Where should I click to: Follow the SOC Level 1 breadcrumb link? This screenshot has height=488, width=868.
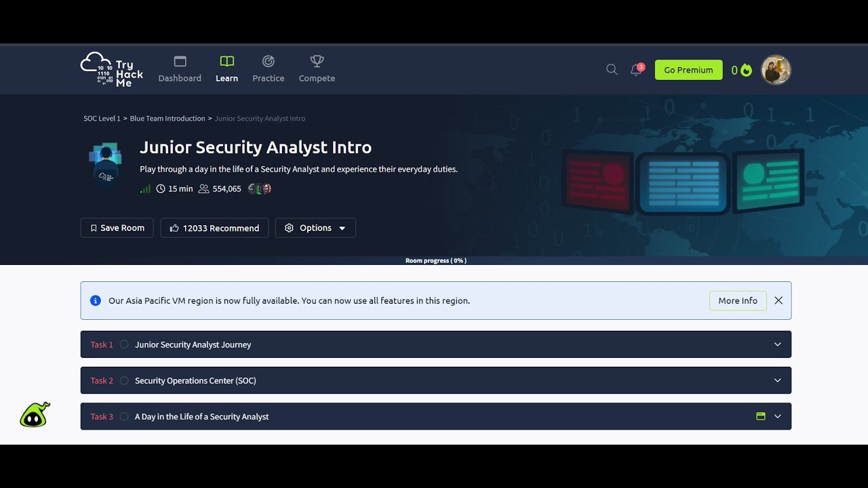(102, 119)
